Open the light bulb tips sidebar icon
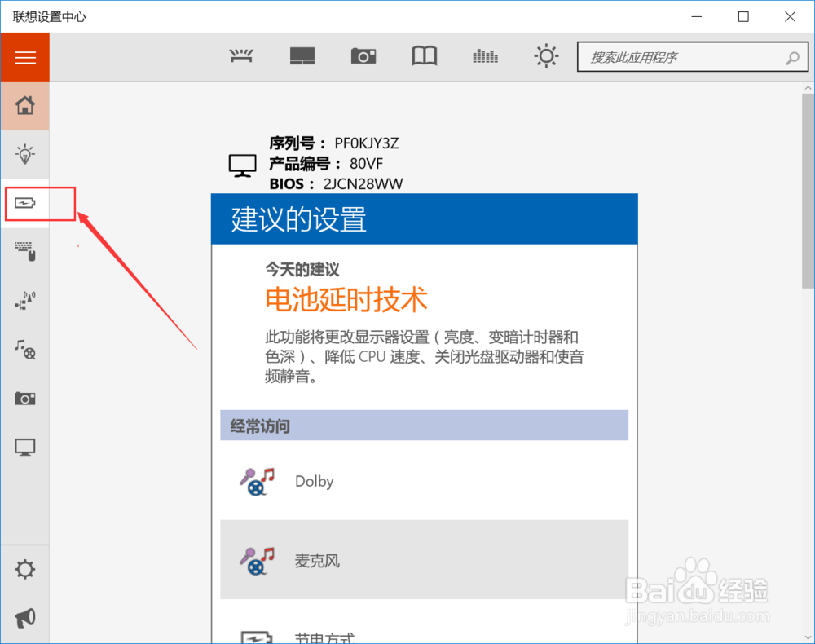Image resolution: width=815 pixels, height=644 pixels. 25,154
